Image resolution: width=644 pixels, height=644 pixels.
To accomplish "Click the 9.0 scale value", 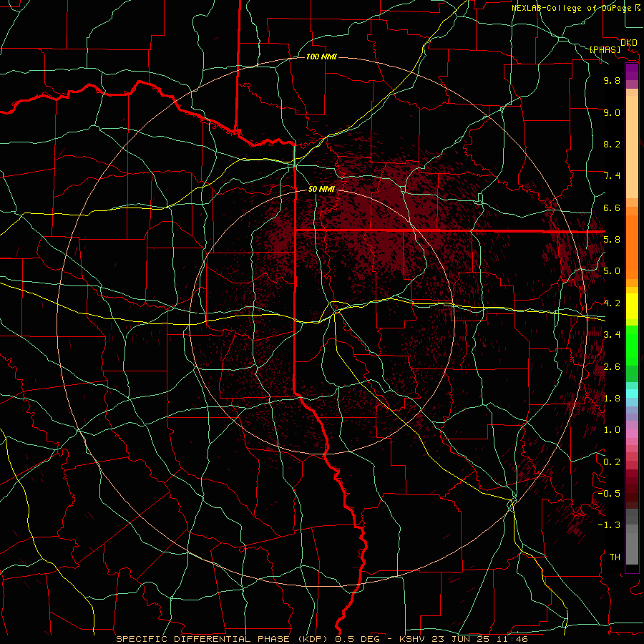I will coord(612,112).
